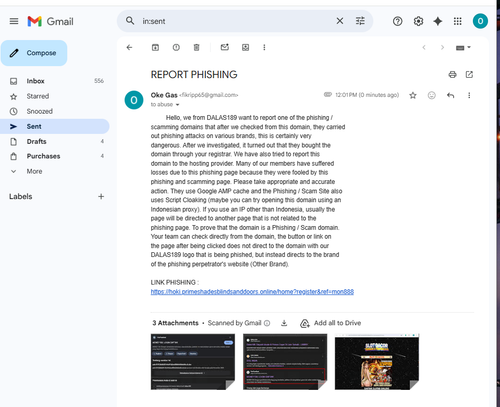This screenshot has width=500, height=407.
Task: Report this email as spam
Action: point(176,47)
